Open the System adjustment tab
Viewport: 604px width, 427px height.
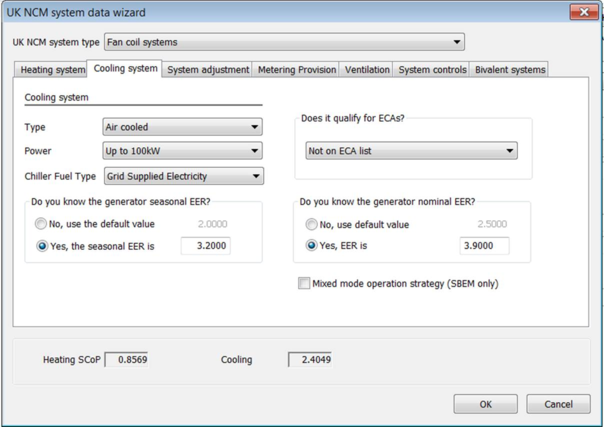(208, 70)
